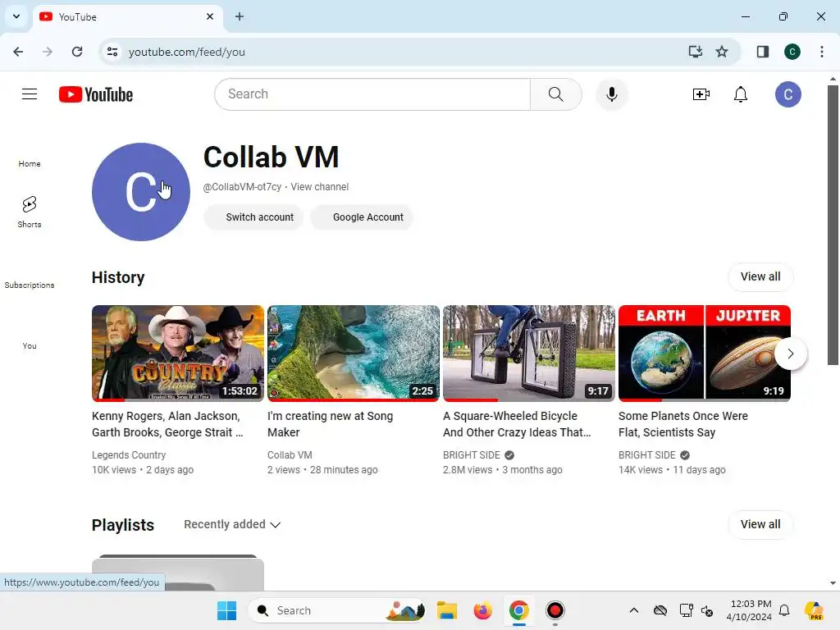Viewport: 840px width, 630px height.
Task: Click the Windows taskbar search box
Action: tap(337, 610)
